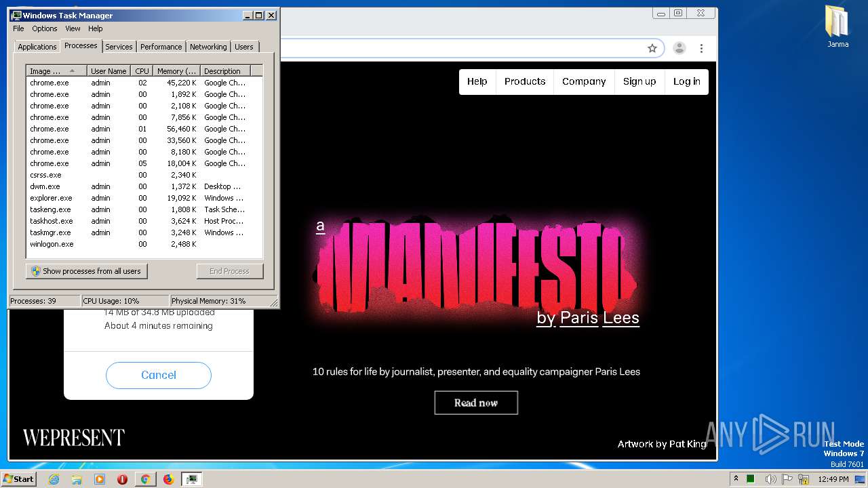Open the Start menu
The image size is (868, 488).
click(x=19, y=479)
